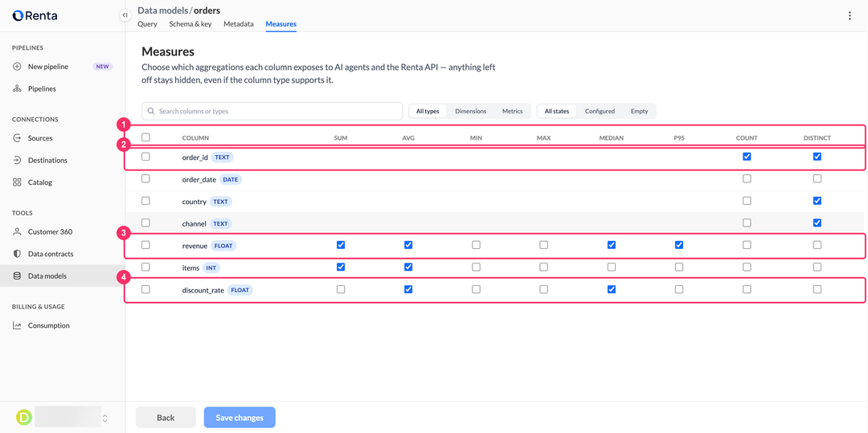Uncheck SUM for revenue

click(341, 245)
